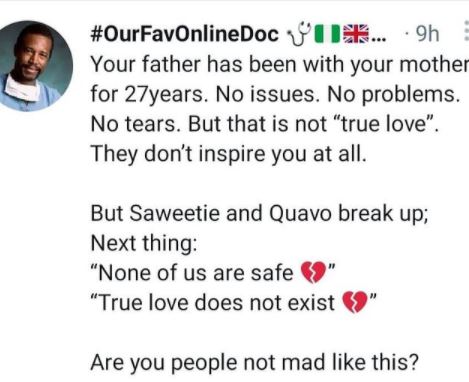Viewport: 469px width, 382px height.
Task: Click the stethoscope emoji beside the name
Action: coord(298,34)
